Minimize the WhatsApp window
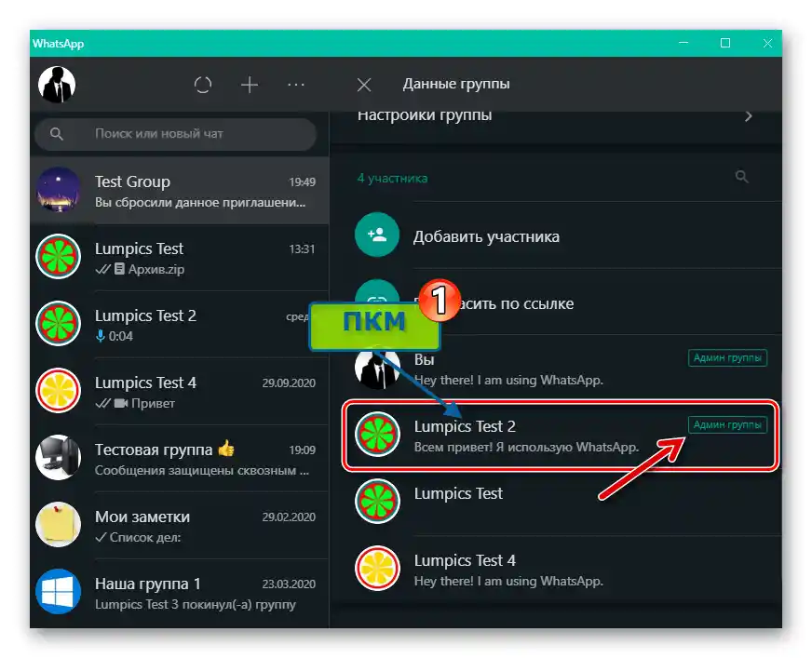812x658 pixels. (683, 43)
